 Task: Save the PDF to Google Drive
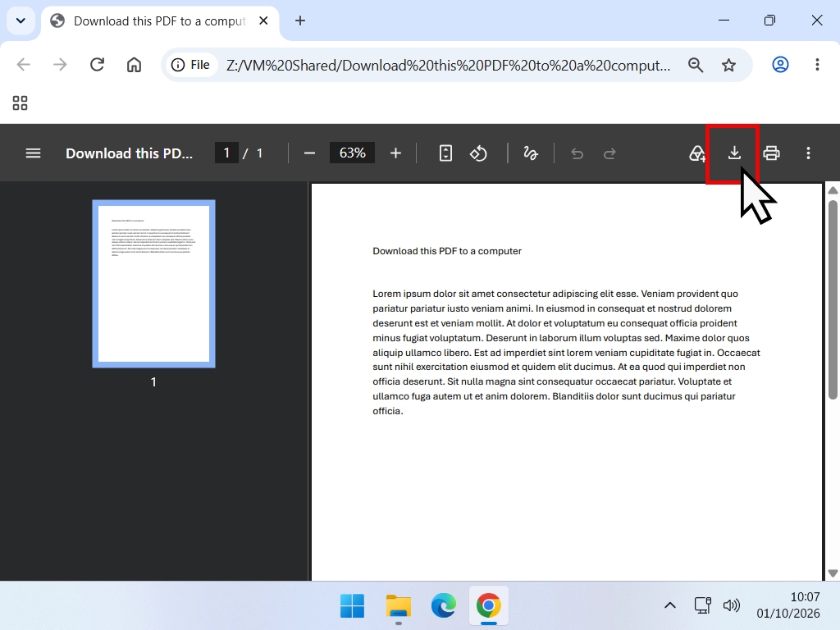pyautogui.click(x=697, y=153)
